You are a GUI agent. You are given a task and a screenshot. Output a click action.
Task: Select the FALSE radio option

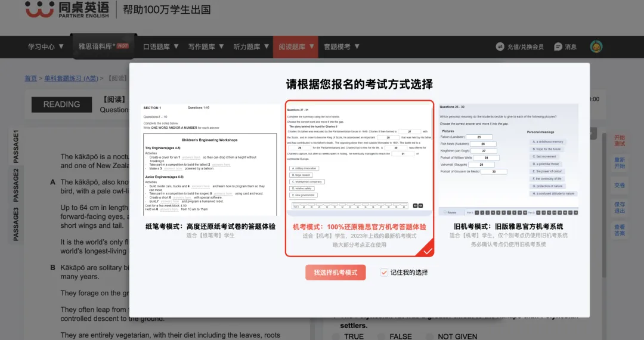(382, 336)
